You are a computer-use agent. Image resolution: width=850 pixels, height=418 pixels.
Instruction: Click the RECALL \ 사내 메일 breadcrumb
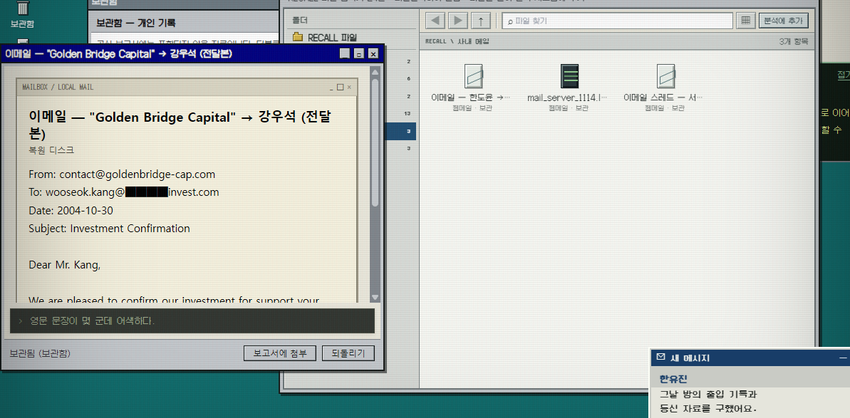pyautogui.click(x=457, y=41)
